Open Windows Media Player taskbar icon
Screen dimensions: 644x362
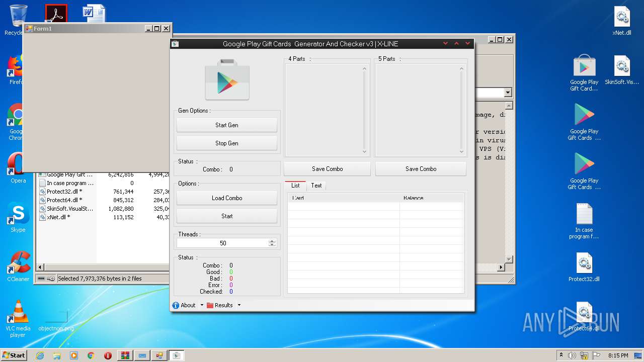[74, 355]
